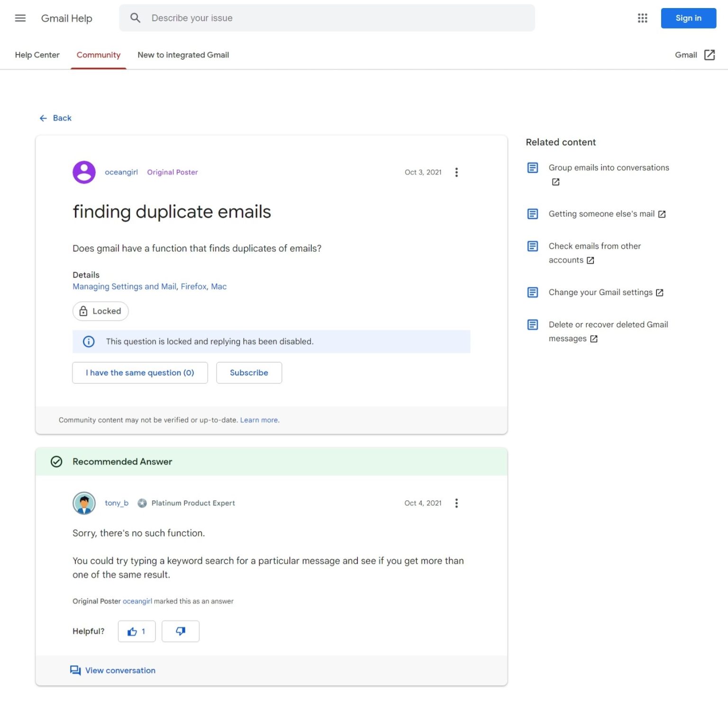This screenshot has height=701, width=728.
Task: Click the external link icon under Group emails into conversations
Action: (x=555, y=182)
